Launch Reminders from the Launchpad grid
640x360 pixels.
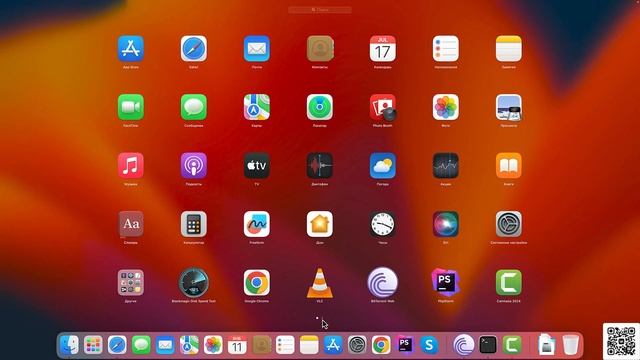[x=446, y=49]
